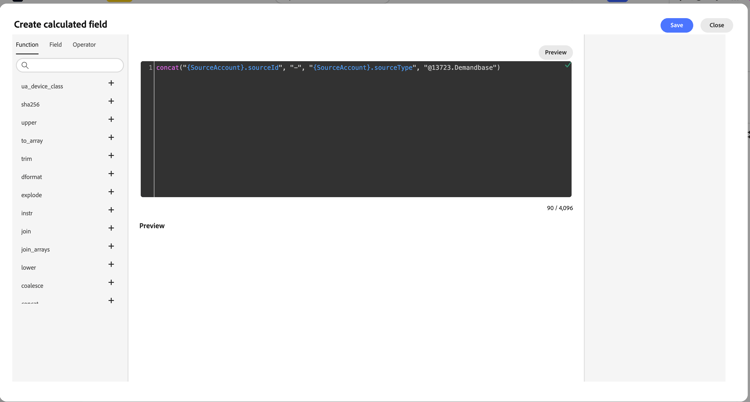
Task: Add the coalesce function
Action: [111, 283]
